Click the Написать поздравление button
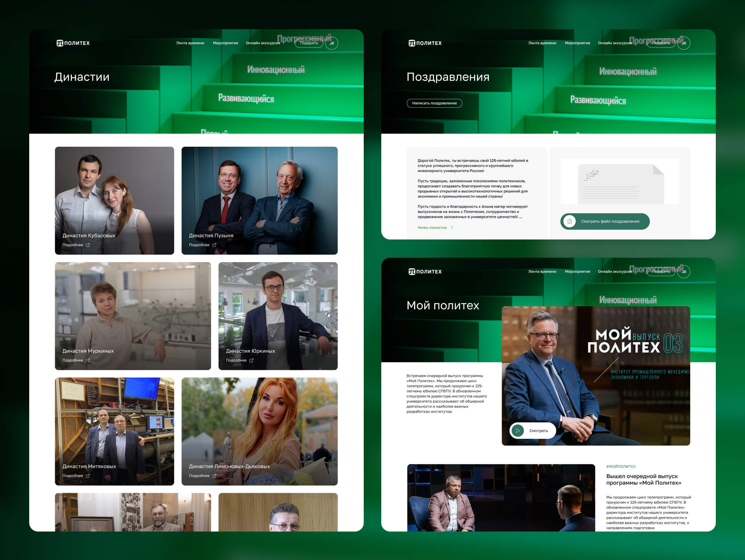745x560 pixels. tap(435, 103)
